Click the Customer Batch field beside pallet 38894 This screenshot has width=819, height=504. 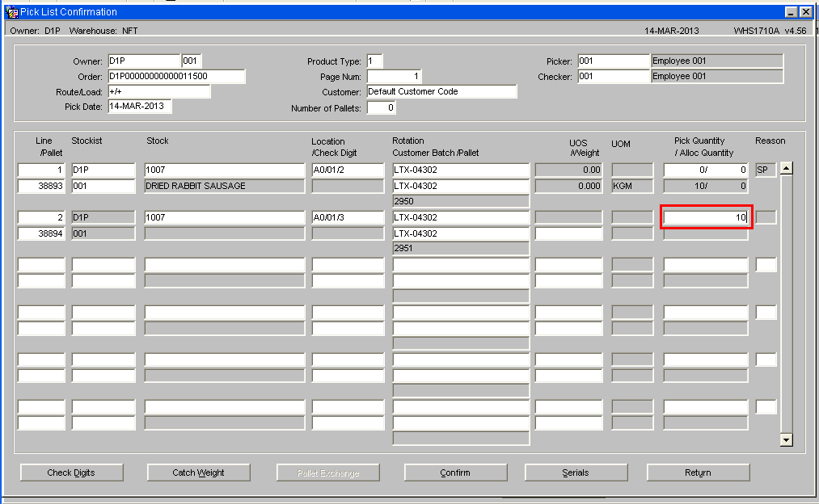click(x=461, y=233)
